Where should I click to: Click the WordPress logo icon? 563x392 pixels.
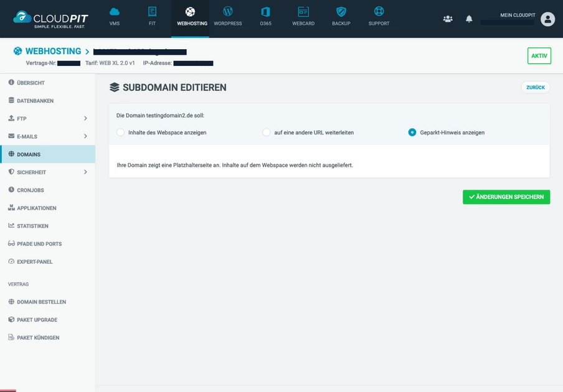tap(228, 12)
